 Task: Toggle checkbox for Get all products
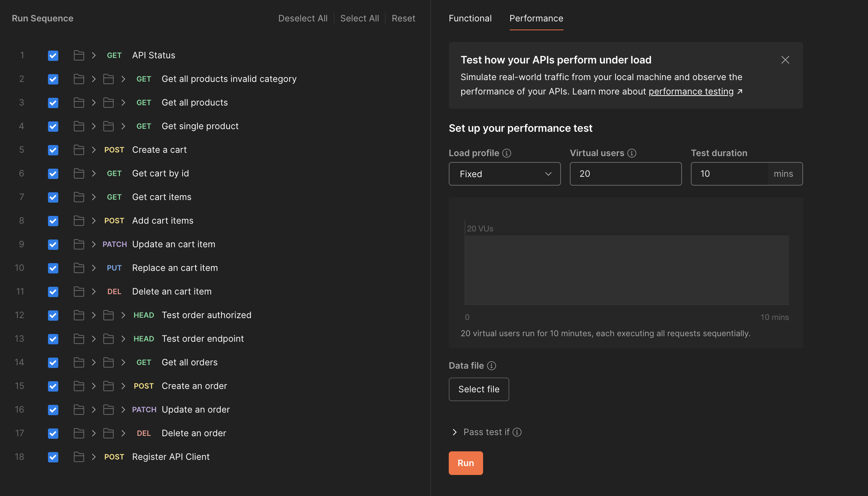(x=53, y=103)
